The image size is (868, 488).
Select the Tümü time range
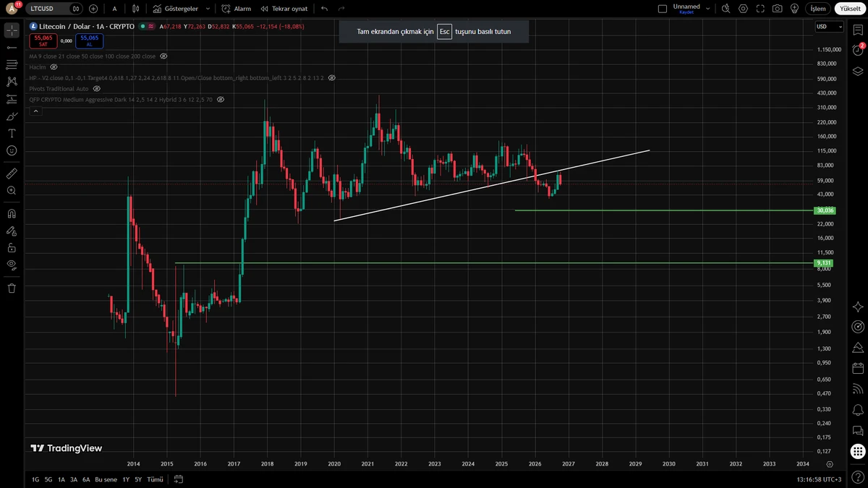[155, 479]
